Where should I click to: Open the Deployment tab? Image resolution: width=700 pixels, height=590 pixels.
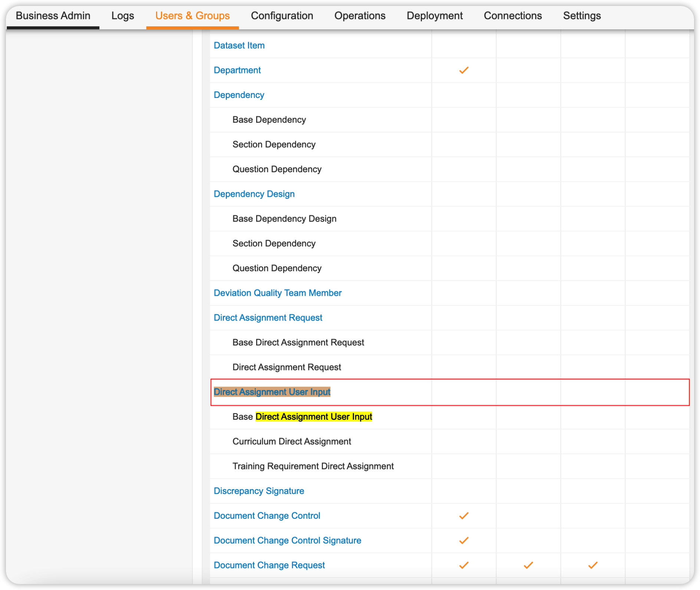click(435, 16)
